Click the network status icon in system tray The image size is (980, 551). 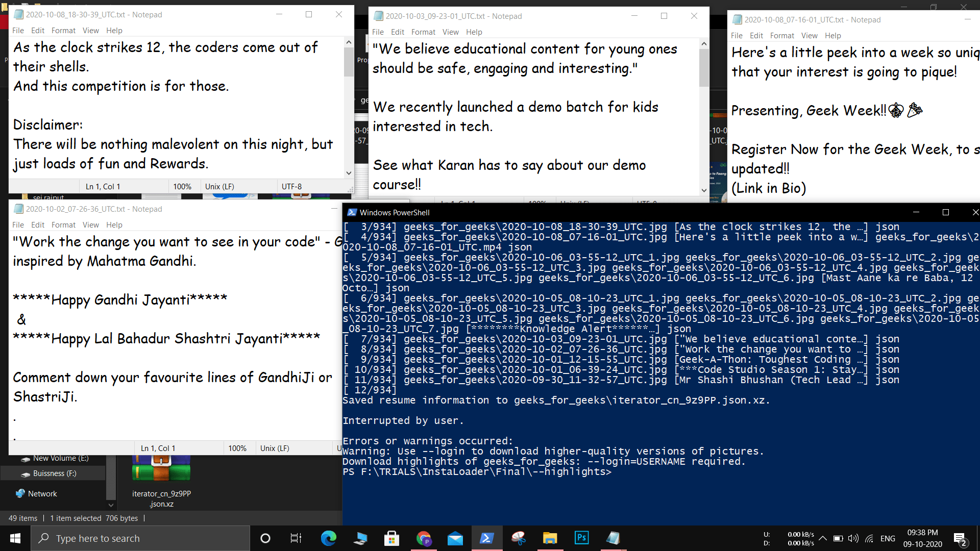click(870, 538)
